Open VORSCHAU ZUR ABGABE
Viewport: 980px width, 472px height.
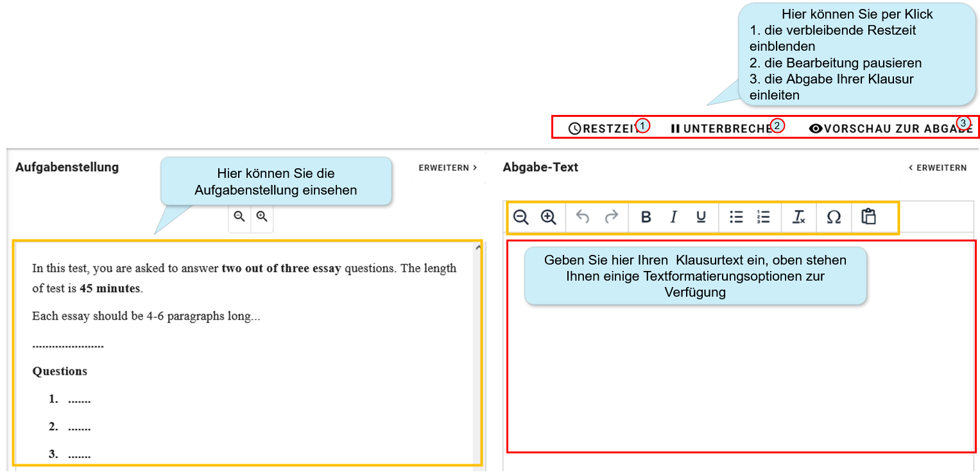click(891, 128)
